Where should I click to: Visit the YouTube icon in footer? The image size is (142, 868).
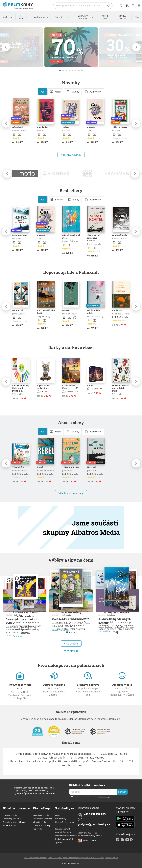(x=127, y=839)
